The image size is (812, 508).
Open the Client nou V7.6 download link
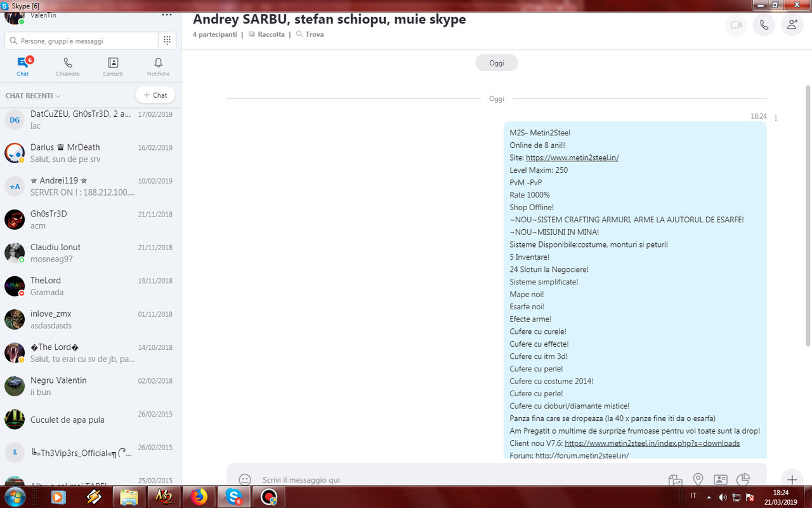[x=652, y=443]
